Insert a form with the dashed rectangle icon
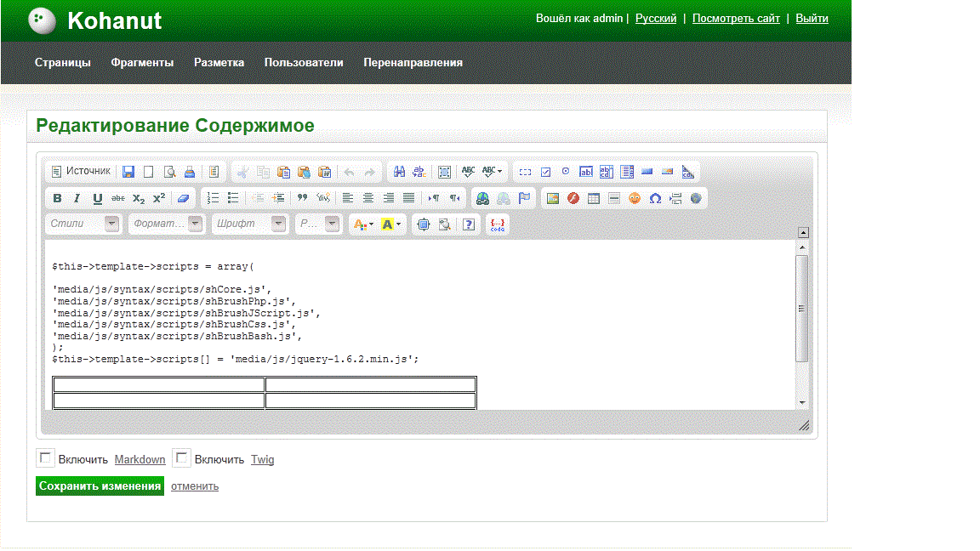This screenshot has height=551, width=980. [x=525, y=172]
